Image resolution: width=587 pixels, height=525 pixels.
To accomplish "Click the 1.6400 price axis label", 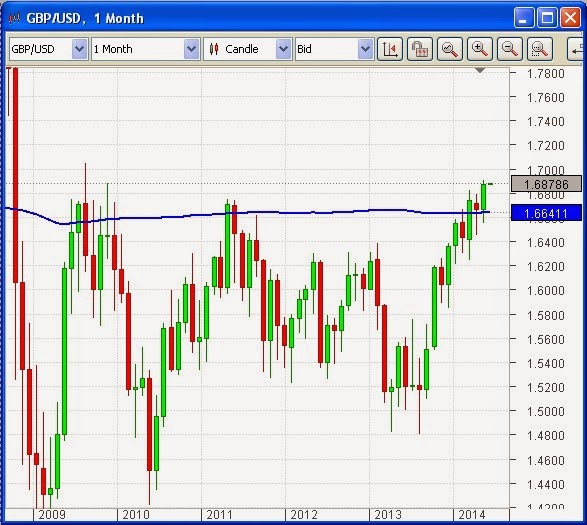I will (x=545, y=243).
